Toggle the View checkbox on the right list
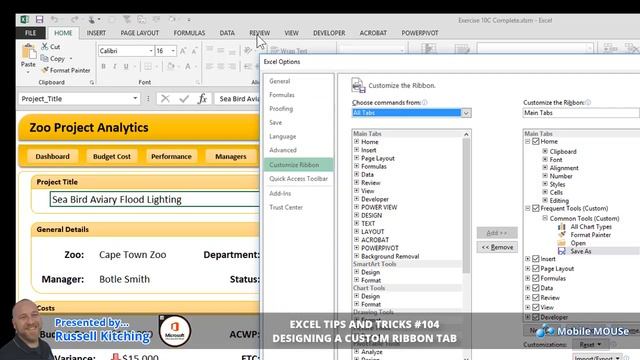This screenshot has width=640, height=360. pyautogui.click(x=536, y=307)
